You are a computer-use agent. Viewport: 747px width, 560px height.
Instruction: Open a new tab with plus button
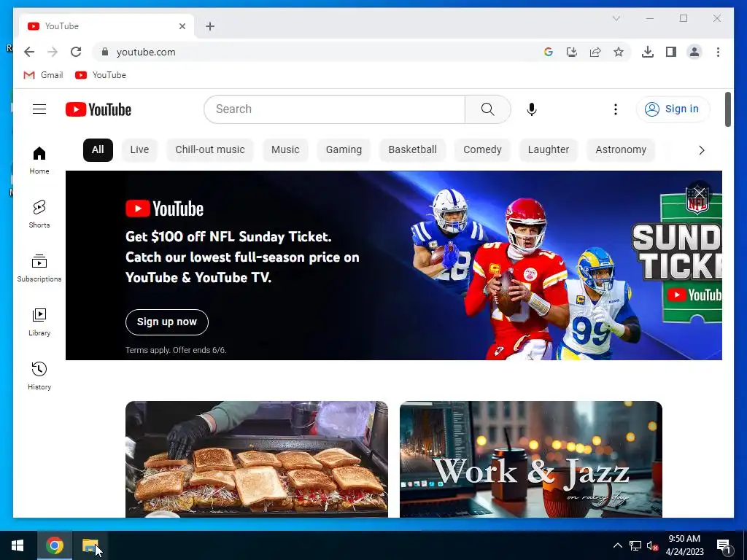(x=210, y=26)
